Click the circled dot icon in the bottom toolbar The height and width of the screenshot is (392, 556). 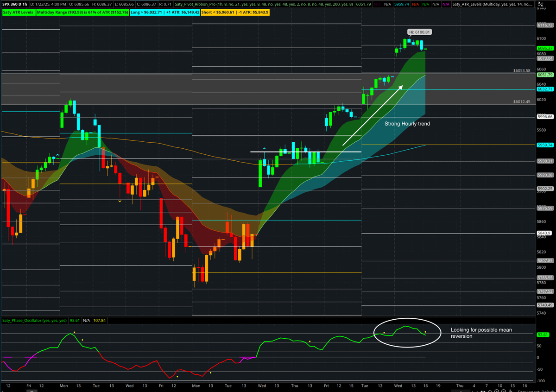[x=497, y=392]
